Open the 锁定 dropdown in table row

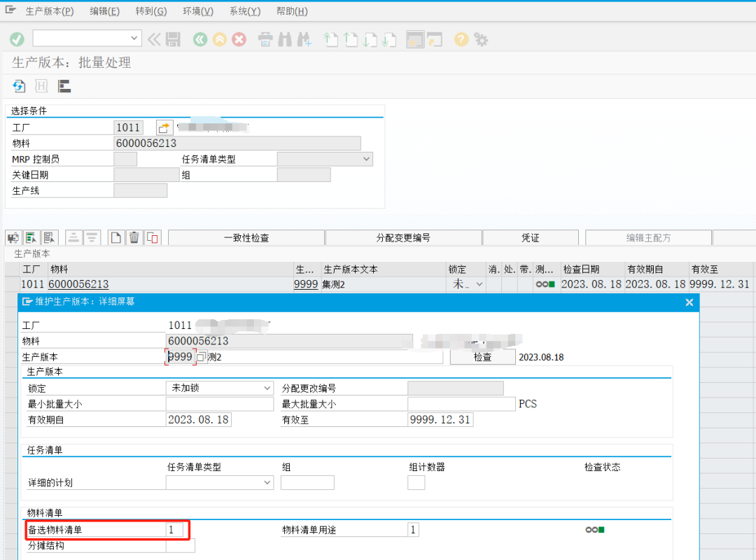479,284
